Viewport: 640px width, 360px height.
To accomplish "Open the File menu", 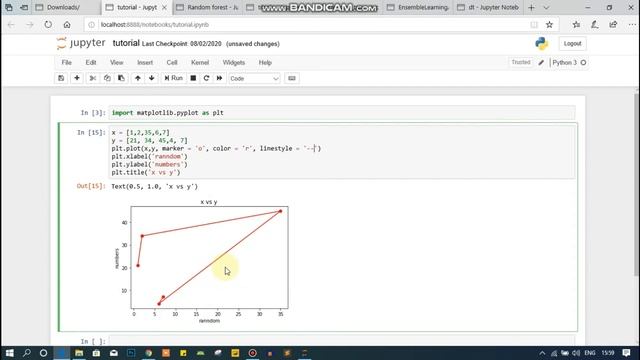I will [67, 62].
